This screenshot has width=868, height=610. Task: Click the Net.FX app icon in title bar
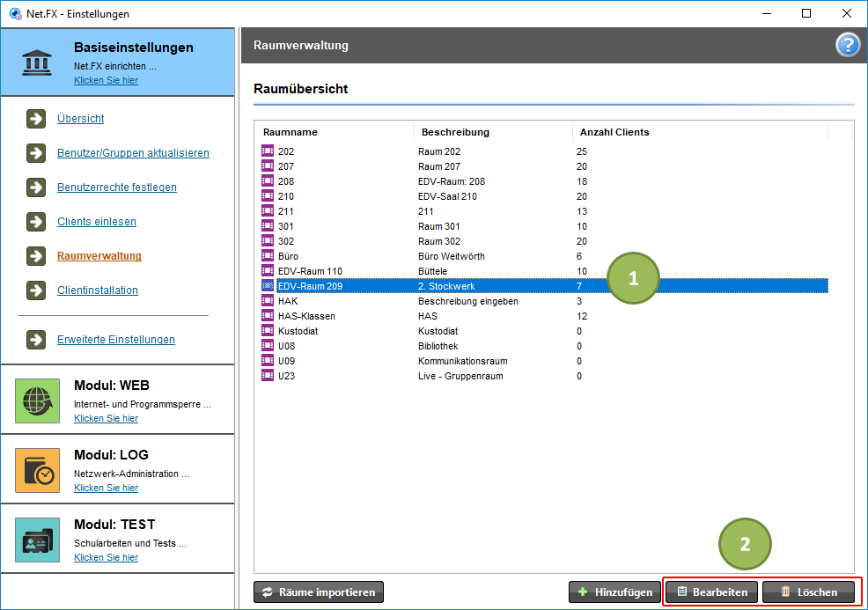(x=16, y=13)
